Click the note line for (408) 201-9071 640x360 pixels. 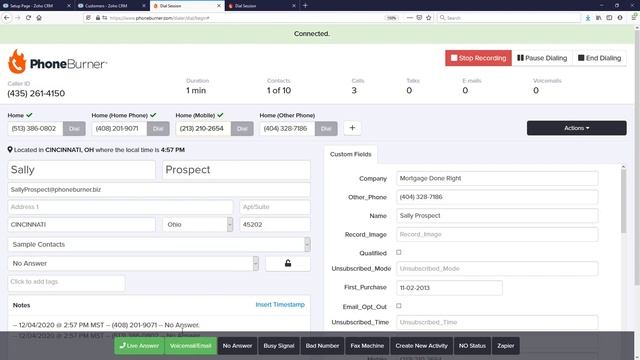(106, 325)
